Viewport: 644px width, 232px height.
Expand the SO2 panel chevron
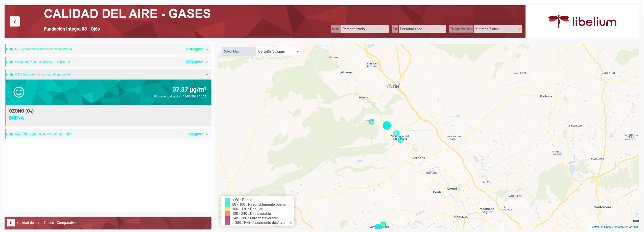pyautogui.click(x=207, y=134)
